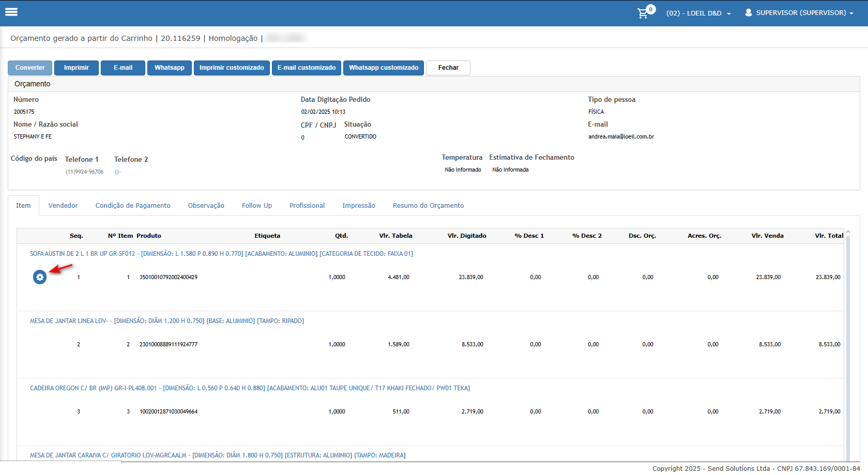
Task: Click the Etiqueta column header
Action: [267, 236]
